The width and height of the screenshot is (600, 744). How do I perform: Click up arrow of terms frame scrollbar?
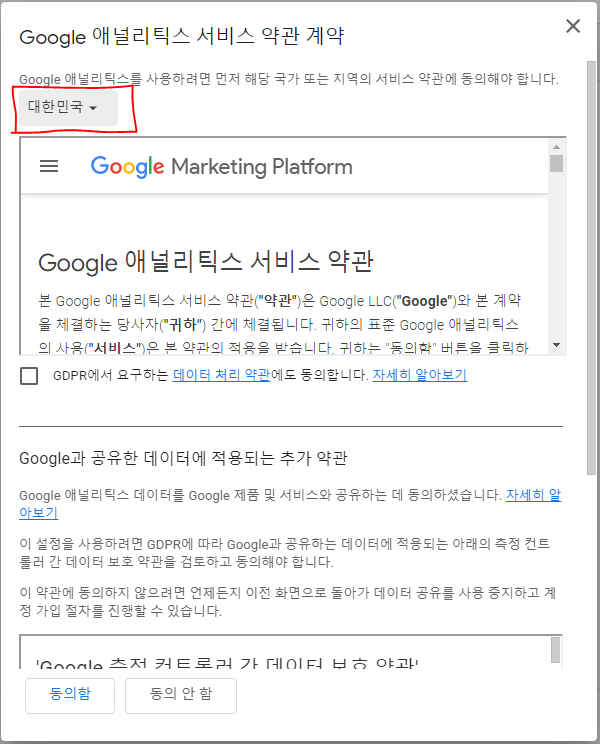tap(556, 147)
